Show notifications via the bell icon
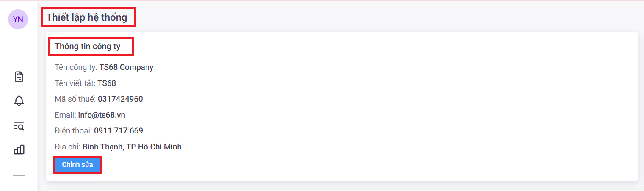This screenshot has width=644, height=191. tap(19, 101)
